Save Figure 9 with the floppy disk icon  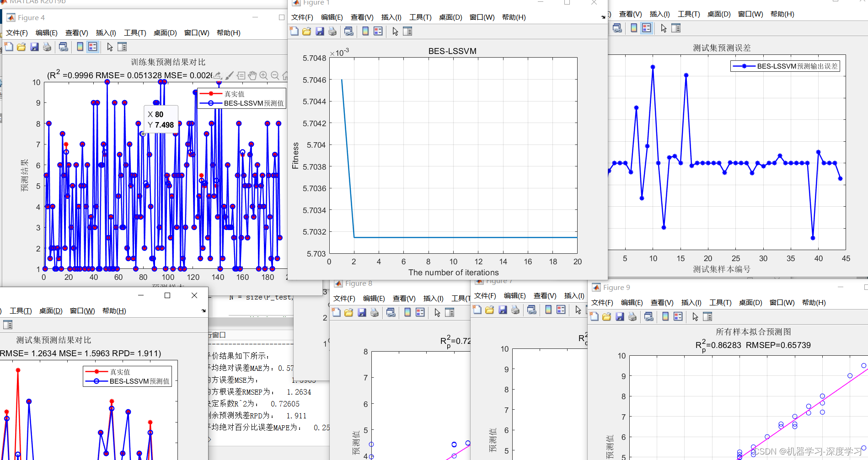click(620, 316)
